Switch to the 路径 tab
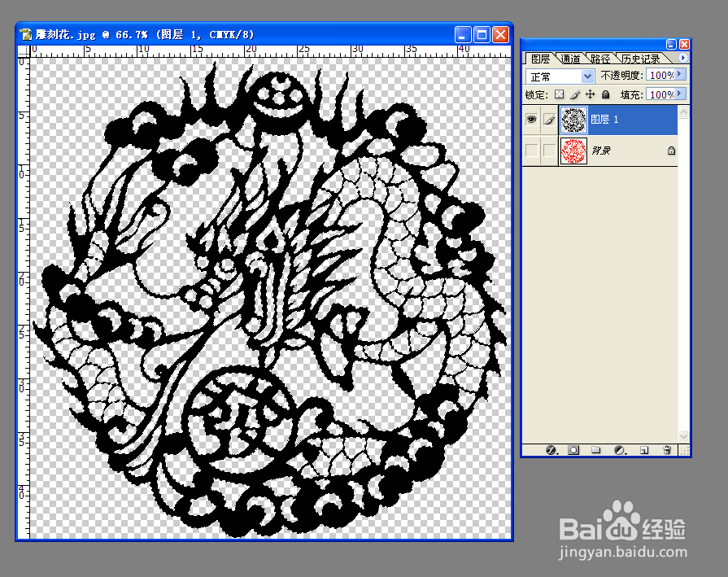728x577 pixels. pos(600,59)
